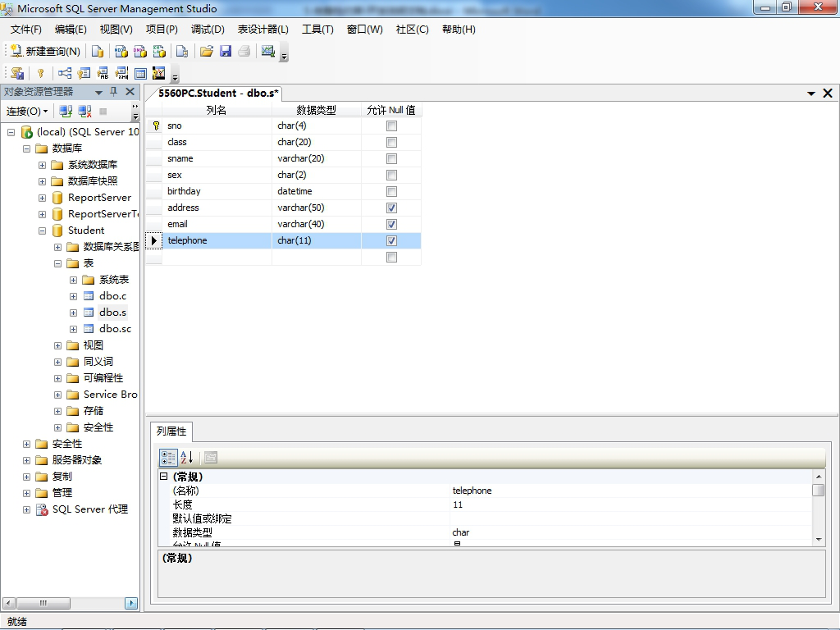
Task: Uncheck Allow Null for telephone column
Action: tap(391, 241)
